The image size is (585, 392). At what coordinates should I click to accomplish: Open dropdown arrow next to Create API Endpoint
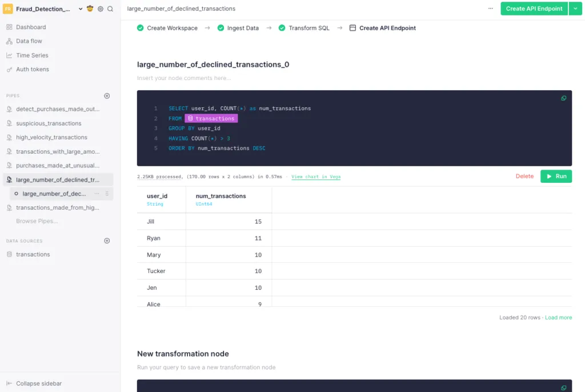[x=575, y=9]
